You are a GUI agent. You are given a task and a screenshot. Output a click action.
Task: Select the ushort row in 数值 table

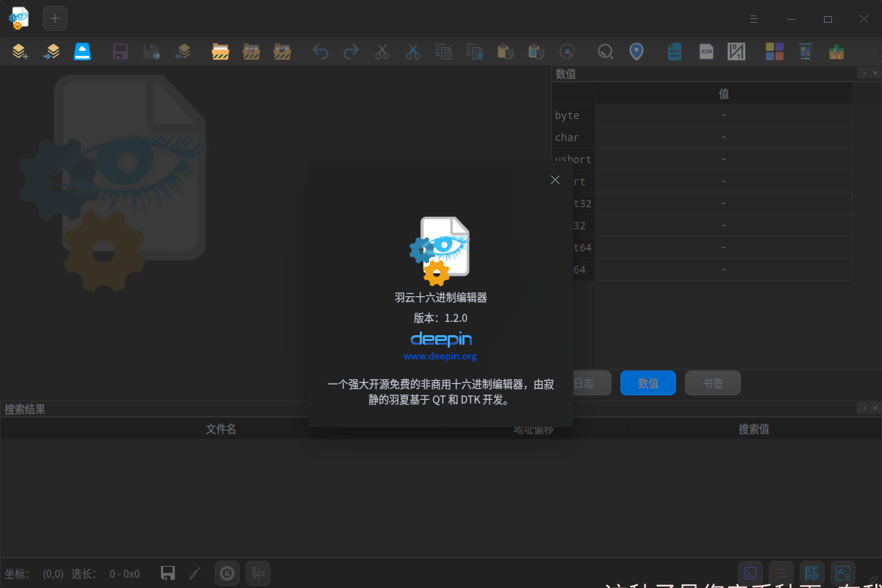tap(702, 159)
